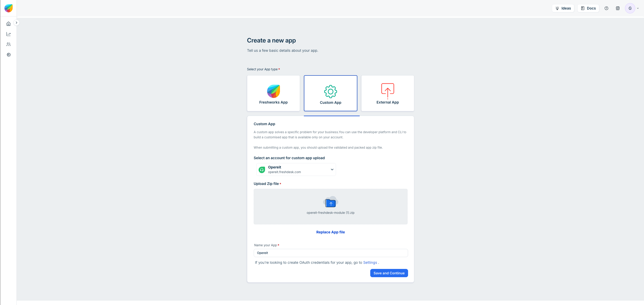The width and height of the screenshot is (644, 305).
Task: Open the G profile avatar
Action: pyautogui.click(x=630, y=8)
